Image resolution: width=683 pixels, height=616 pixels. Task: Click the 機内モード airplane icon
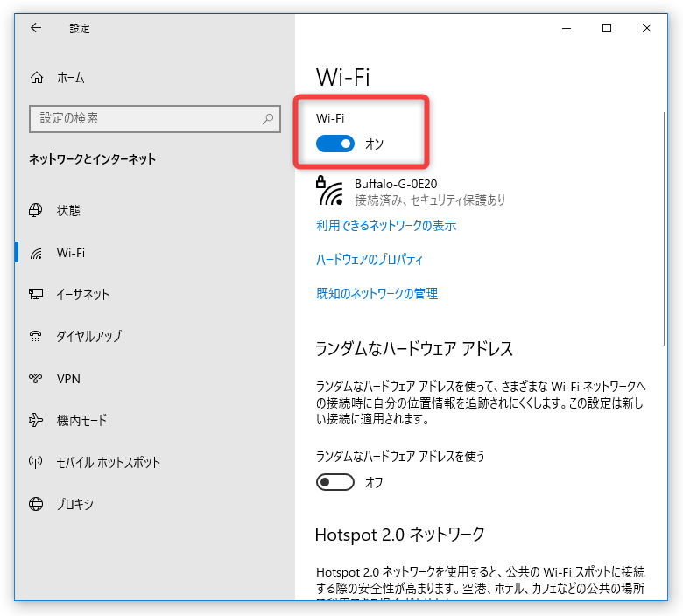(36, 420)
